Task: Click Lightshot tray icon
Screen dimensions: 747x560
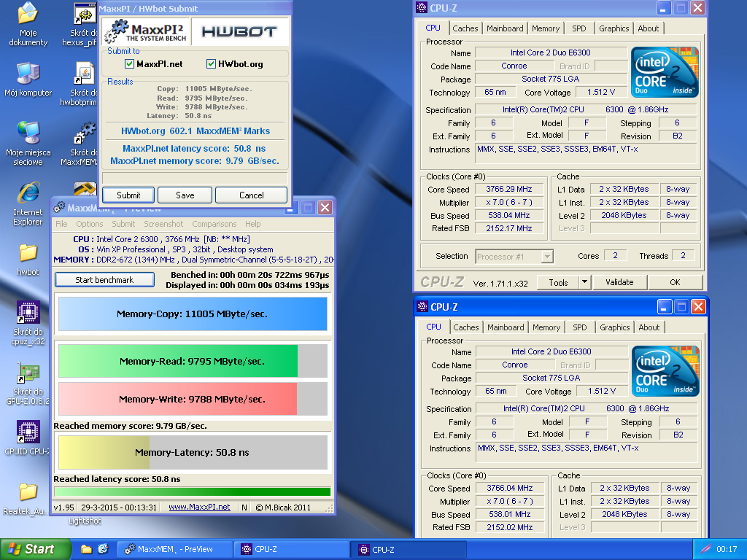Action: pyautogui.click(x=705, y=549)
